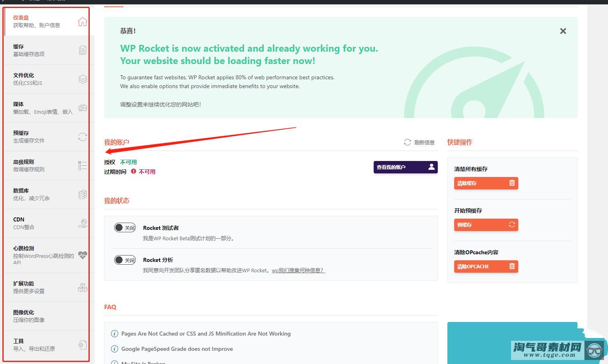Click the 清除OPcache内容 label
608x364 pixels.
pyautogui.click(x=476, y=252)
